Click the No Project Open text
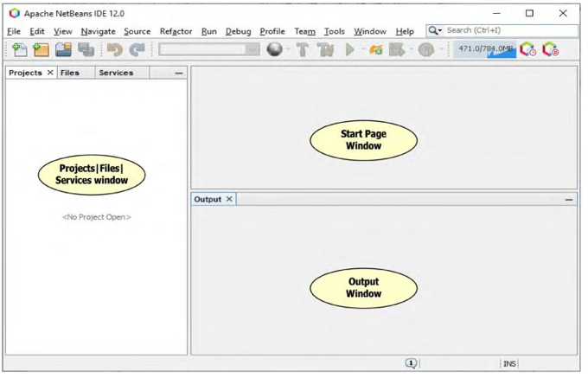This screenshot has height=378, width=588. tap(97, 217)
